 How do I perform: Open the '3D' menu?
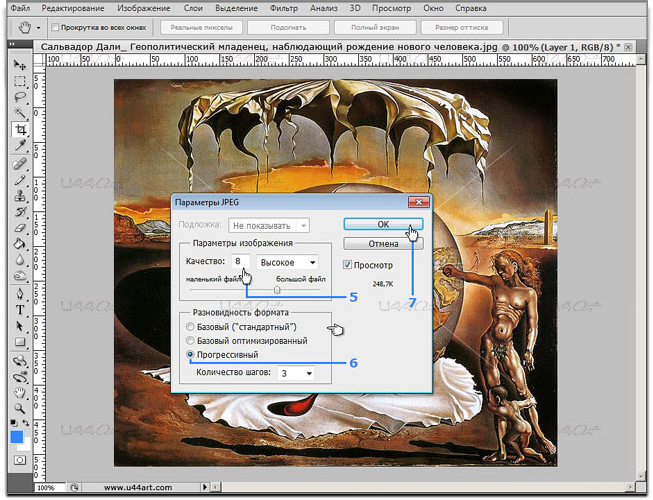pyautogui.click(x=355, y=8)
